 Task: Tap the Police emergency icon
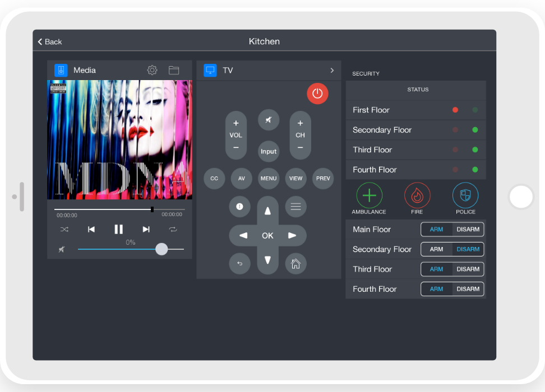pyautogui.click(x=465, y=195)
